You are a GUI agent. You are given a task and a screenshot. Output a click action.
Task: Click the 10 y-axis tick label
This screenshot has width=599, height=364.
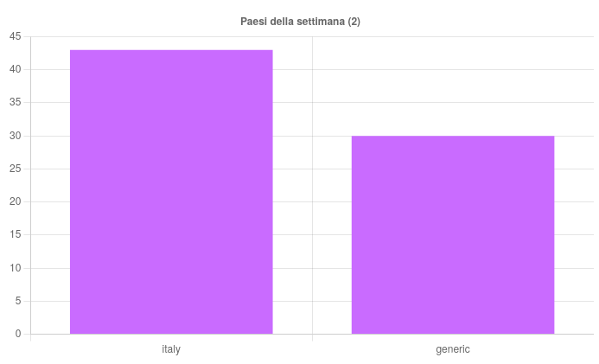(16, 268)
